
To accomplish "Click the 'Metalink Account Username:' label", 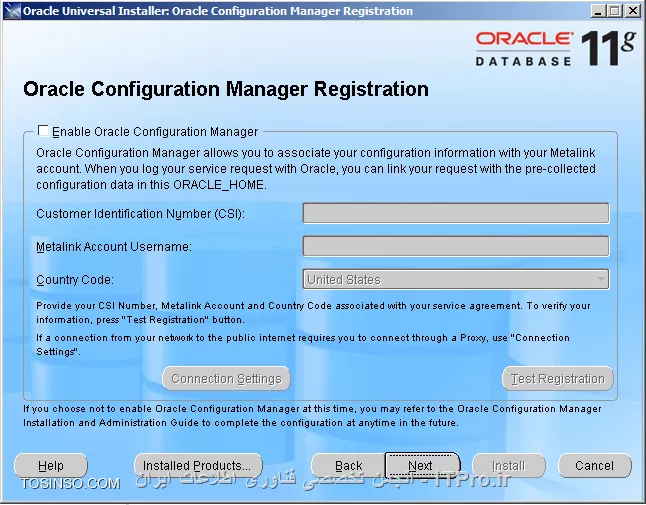I will [114, 247].
